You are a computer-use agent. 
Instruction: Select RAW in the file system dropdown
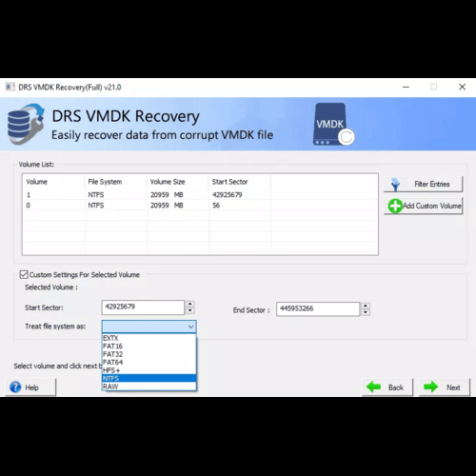point(149,387)
